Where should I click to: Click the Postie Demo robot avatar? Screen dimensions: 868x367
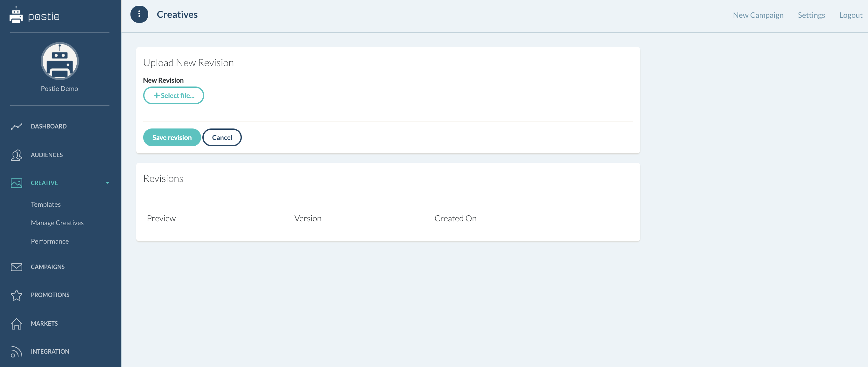tap(59, 61)
